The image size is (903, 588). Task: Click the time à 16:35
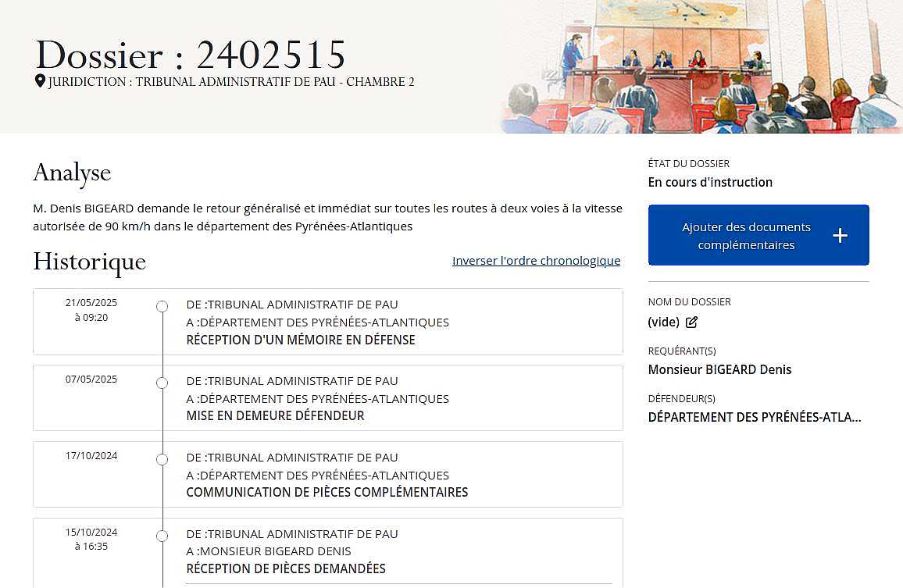pyautogui.click(x=91, y=547)
